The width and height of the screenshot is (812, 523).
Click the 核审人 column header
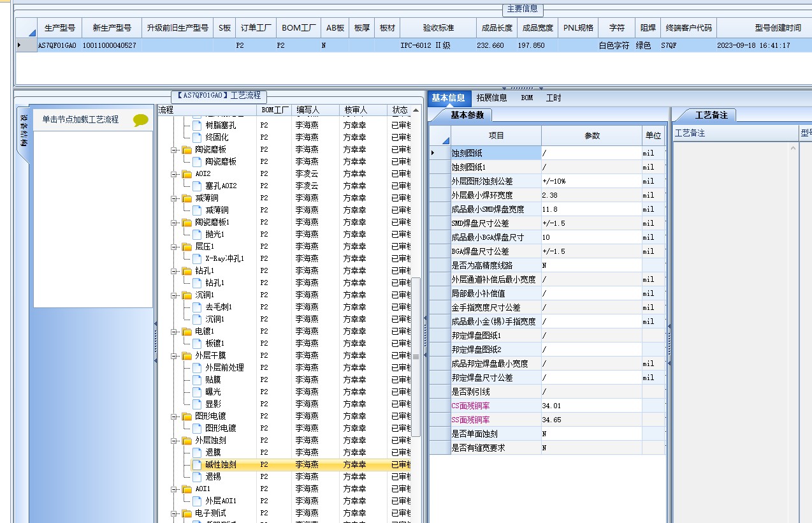click(x=364, y=110)
